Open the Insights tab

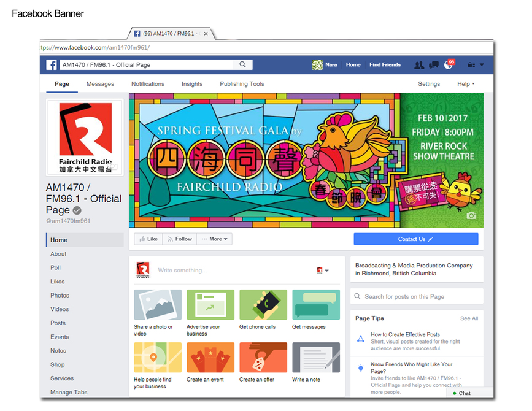[191, 84]
